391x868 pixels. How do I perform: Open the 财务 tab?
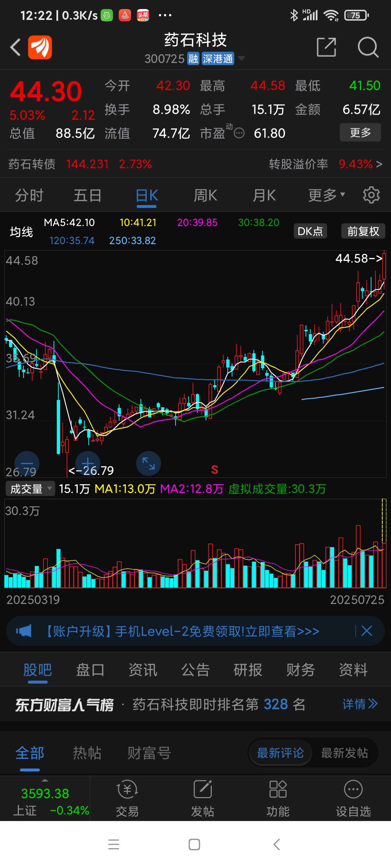point(300,670)
